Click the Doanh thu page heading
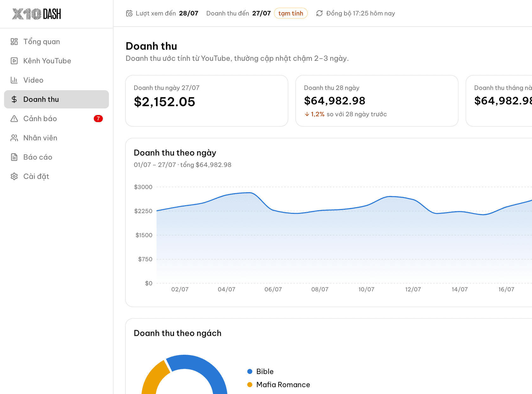 151,46
